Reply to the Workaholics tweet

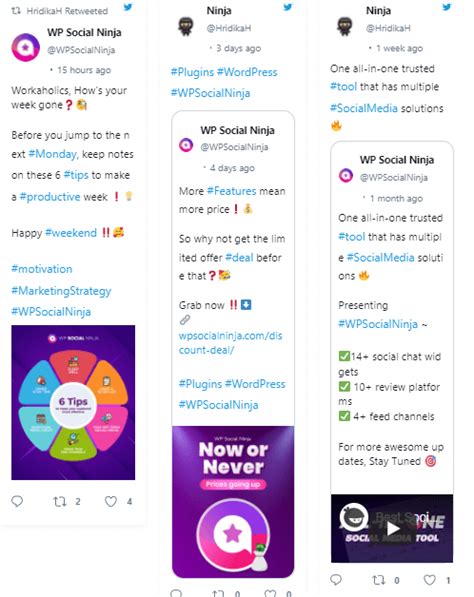tap(17, 501)
